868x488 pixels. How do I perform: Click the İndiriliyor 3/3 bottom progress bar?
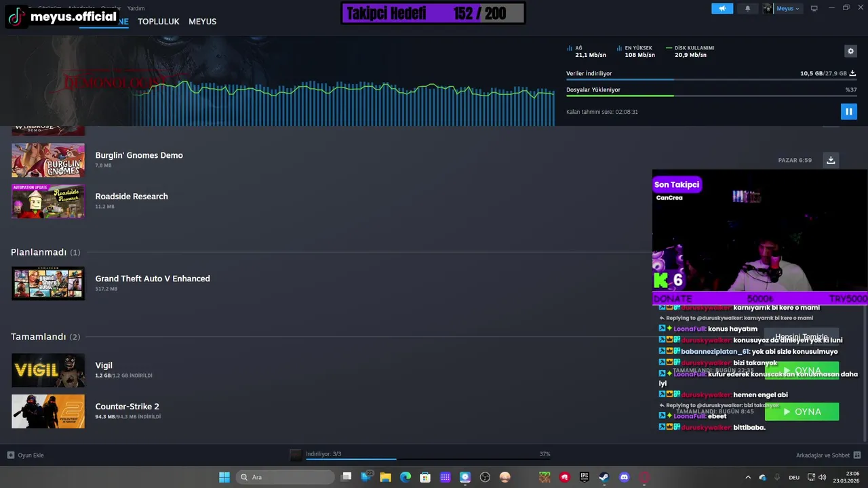(428, 459)
